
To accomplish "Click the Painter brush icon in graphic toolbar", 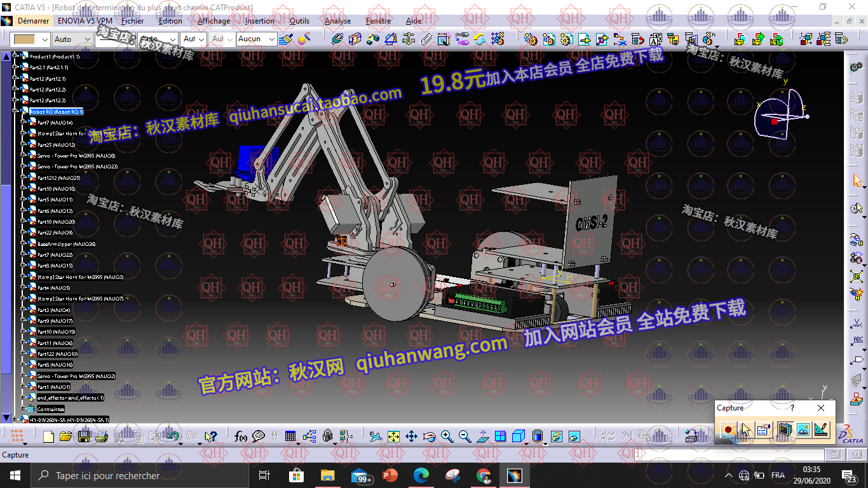I will click(286, 39).
